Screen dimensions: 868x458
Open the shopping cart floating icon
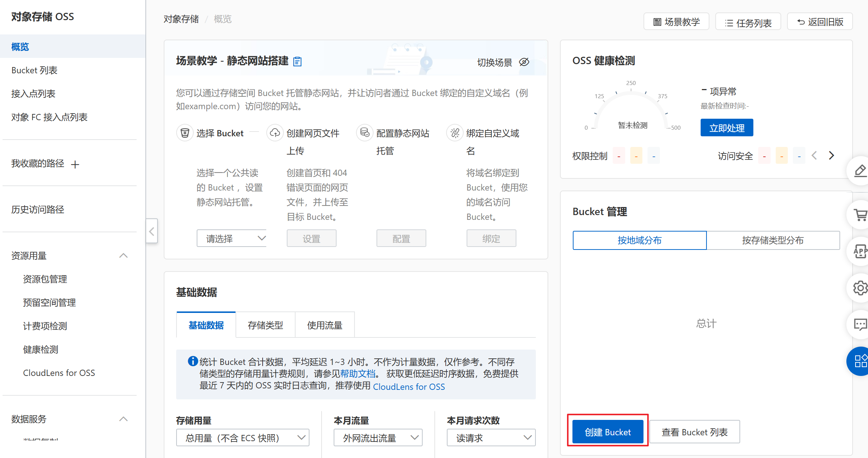tap(860, 215)
